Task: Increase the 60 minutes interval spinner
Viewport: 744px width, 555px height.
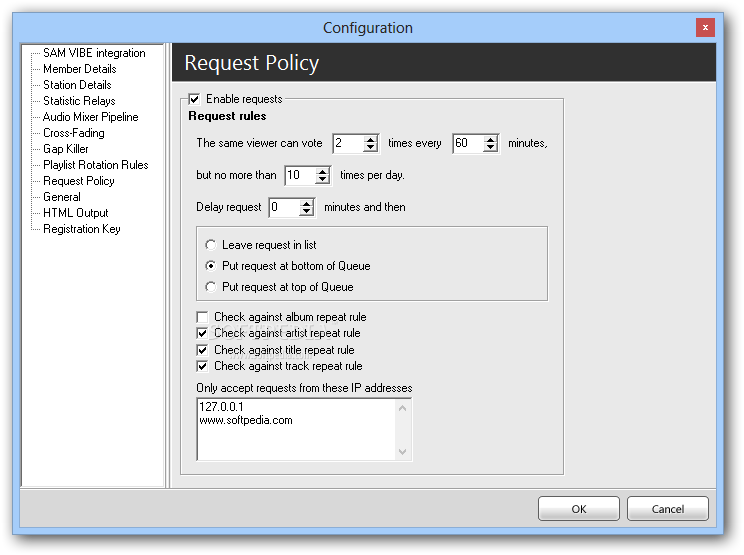Action: pos(491,139)
